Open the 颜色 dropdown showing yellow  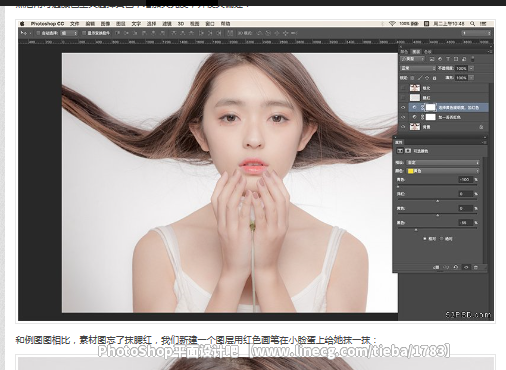pos(443,171)
